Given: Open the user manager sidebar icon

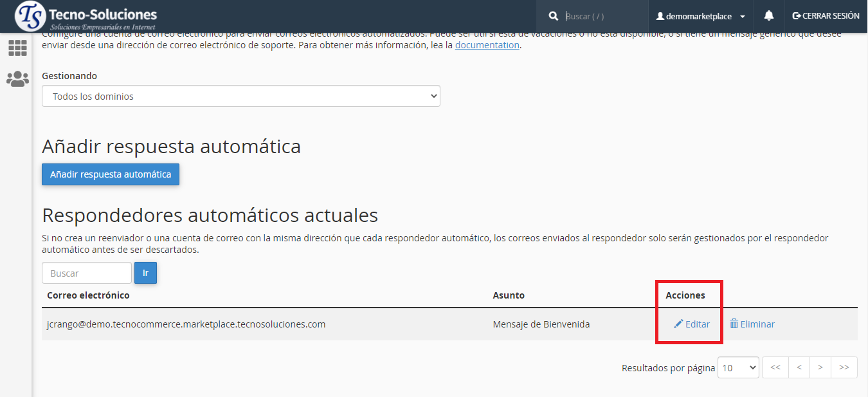Looking at the screenshot, I should tap(17, 79).
